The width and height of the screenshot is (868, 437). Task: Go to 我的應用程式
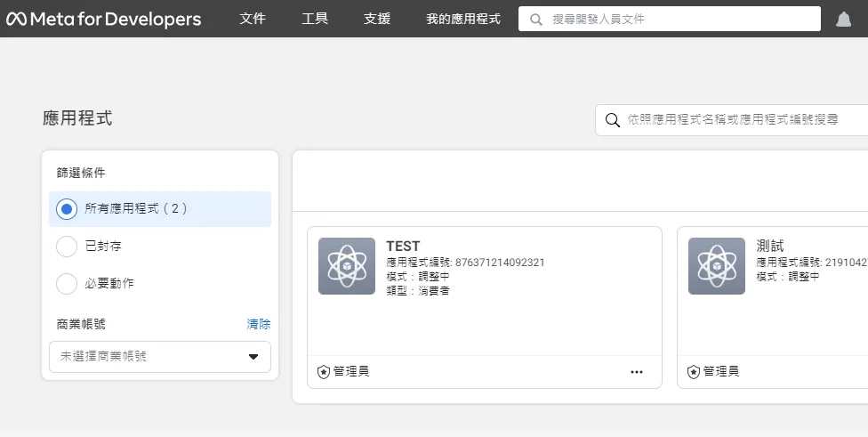point(462,19)
